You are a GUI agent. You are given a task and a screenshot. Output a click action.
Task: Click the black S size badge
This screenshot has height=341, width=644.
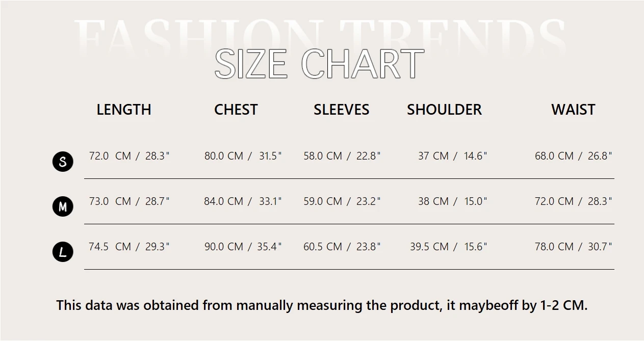click(x=63, y=162)
